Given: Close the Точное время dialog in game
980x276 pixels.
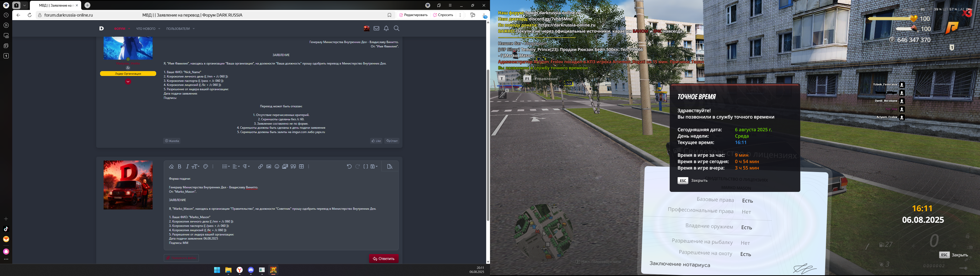Looking at the screenshot, I should point(692,181).
